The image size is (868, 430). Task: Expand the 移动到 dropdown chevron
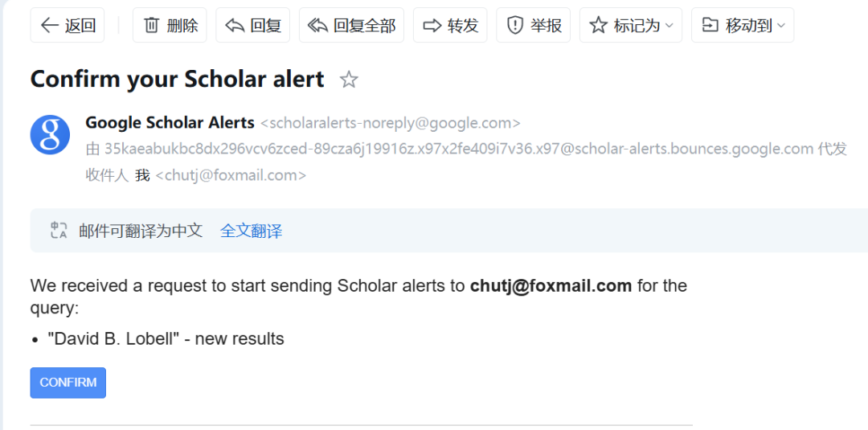click(781, 26)
